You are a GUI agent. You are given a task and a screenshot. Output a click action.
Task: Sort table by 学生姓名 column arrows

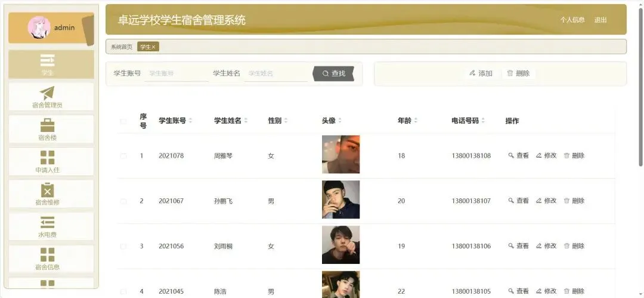pyautogui.click(x=246, y=121)
